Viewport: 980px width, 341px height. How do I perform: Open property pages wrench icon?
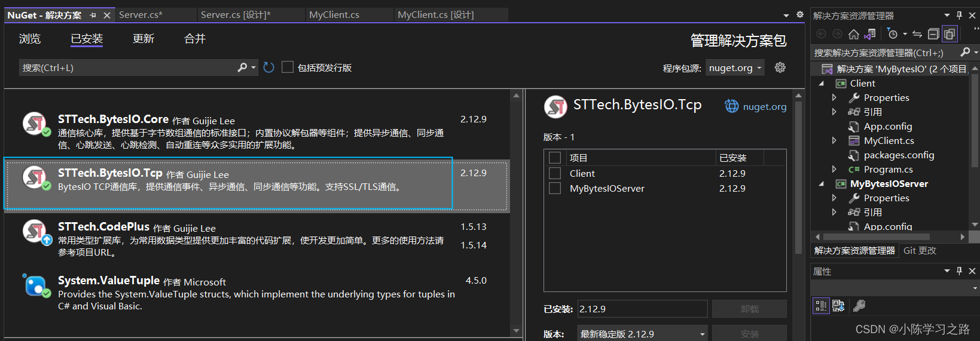859,306
